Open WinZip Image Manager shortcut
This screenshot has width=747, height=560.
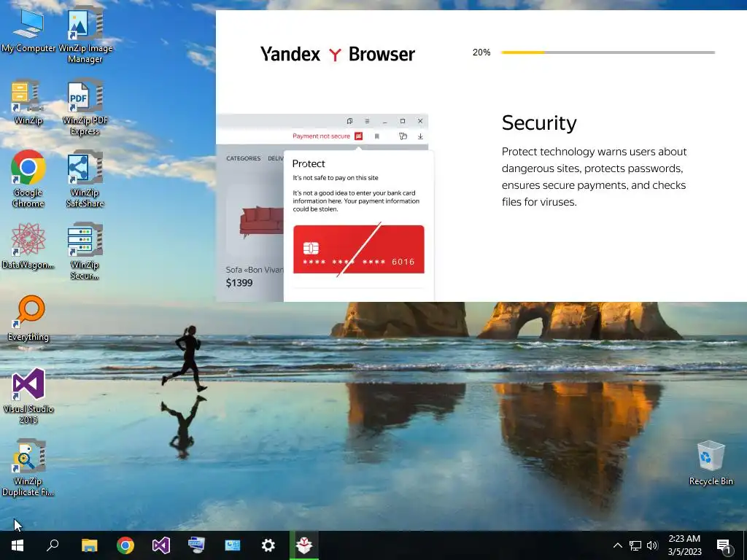85,36
